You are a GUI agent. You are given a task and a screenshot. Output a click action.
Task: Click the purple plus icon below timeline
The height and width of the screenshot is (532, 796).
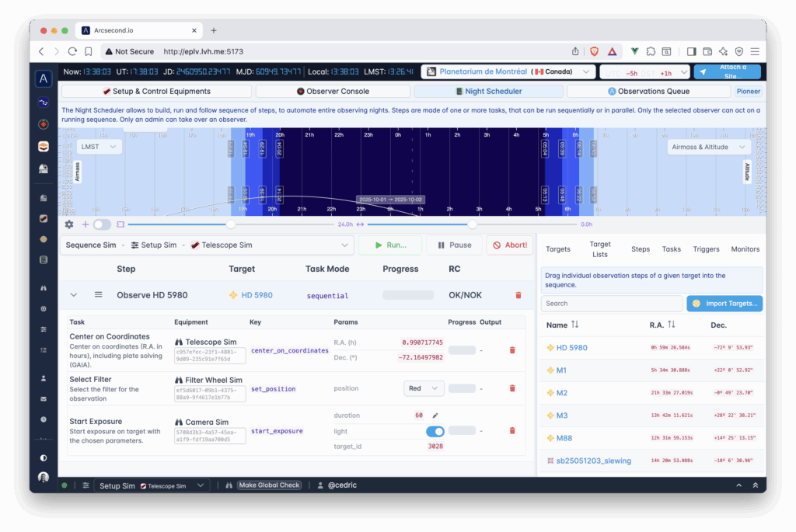click(86, 224)
